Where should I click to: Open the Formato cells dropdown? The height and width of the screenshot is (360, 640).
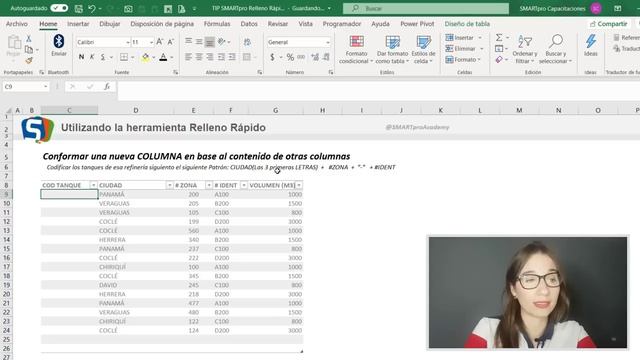(463, 60)
